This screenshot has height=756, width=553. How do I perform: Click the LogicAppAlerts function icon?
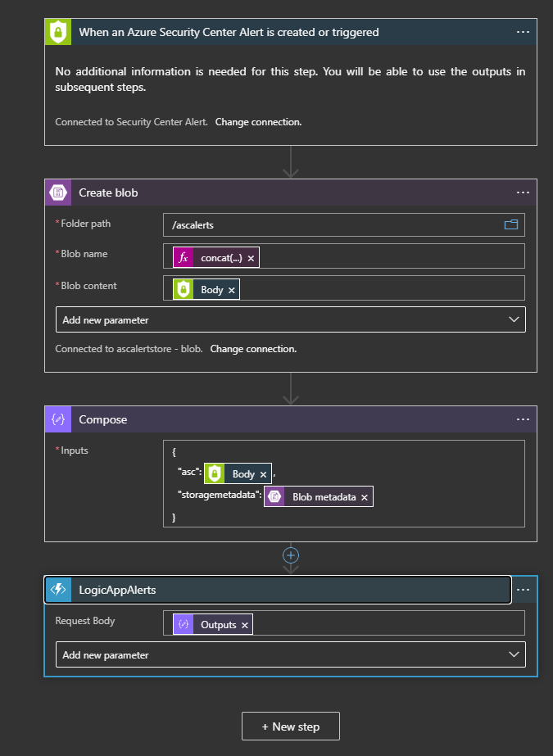(x=58, y=590)
